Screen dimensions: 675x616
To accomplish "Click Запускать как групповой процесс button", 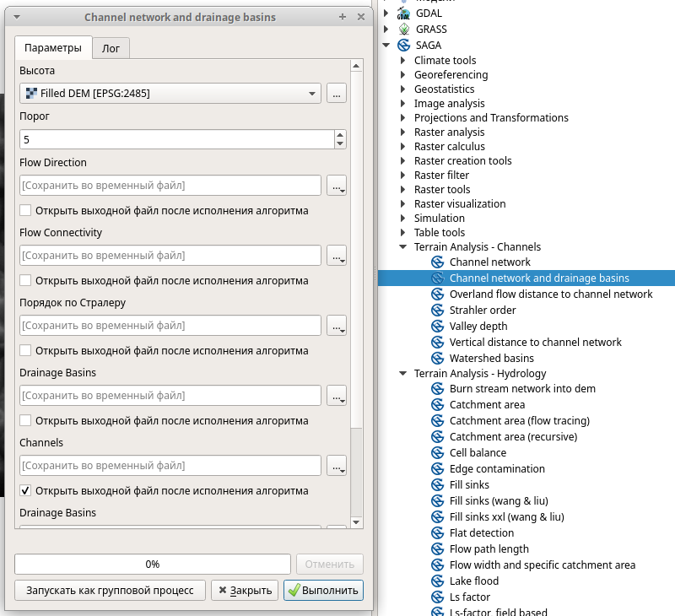I will pyautogui.click(x=110, y=591).
